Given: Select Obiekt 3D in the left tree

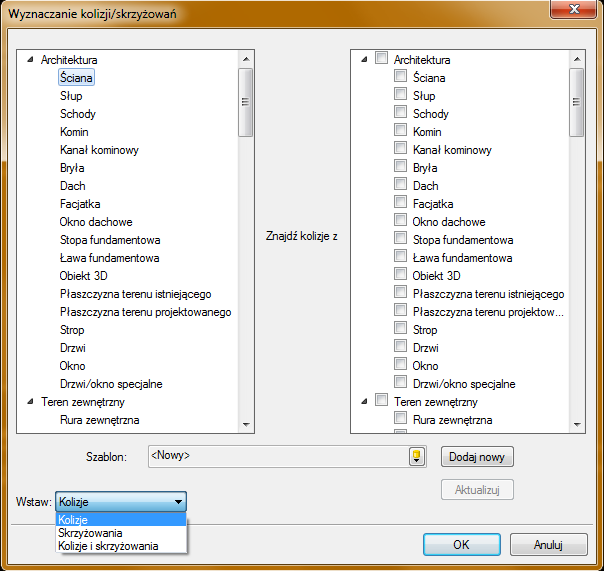Looking at the screenshot, I should pos(84,276).
